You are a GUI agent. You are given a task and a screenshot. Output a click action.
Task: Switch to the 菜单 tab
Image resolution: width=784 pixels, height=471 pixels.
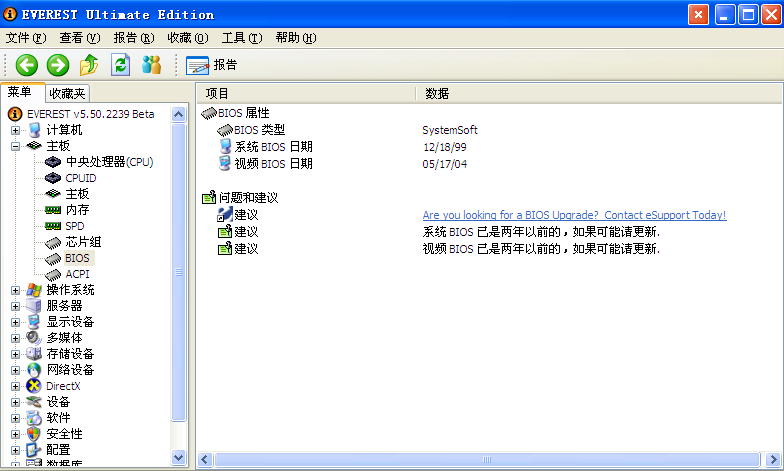20,92
